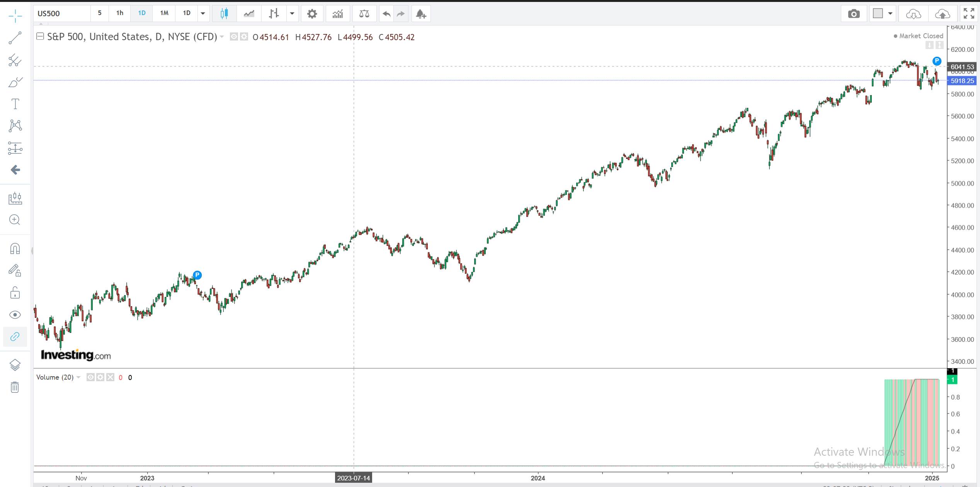Switch to the 1M timeframe
Screen dimensions: 980x487
tap(164, 13)
